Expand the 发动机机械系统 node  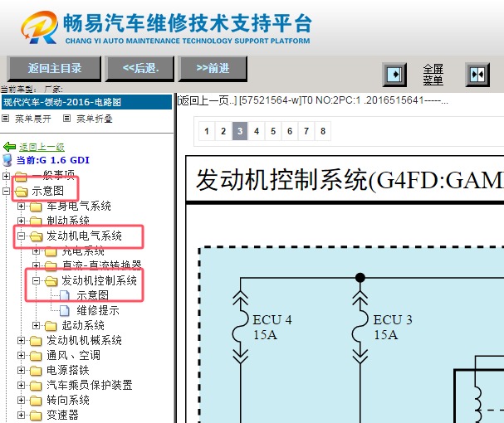coord(22,340)
